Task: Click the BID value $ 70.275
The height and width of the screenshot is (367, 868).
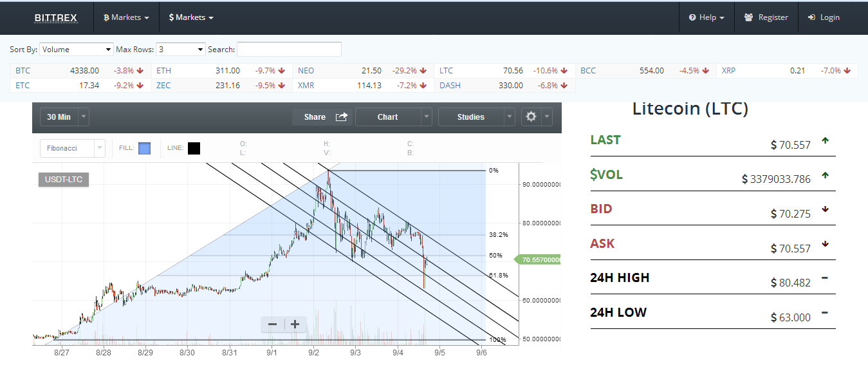Action: click(791, 214)
